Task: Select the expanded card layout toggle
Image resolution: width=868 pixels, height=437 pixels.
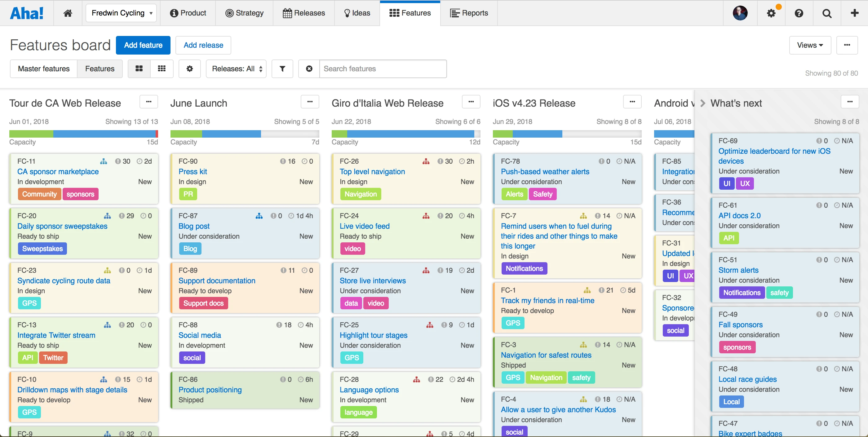Action: tap(139, 69)
